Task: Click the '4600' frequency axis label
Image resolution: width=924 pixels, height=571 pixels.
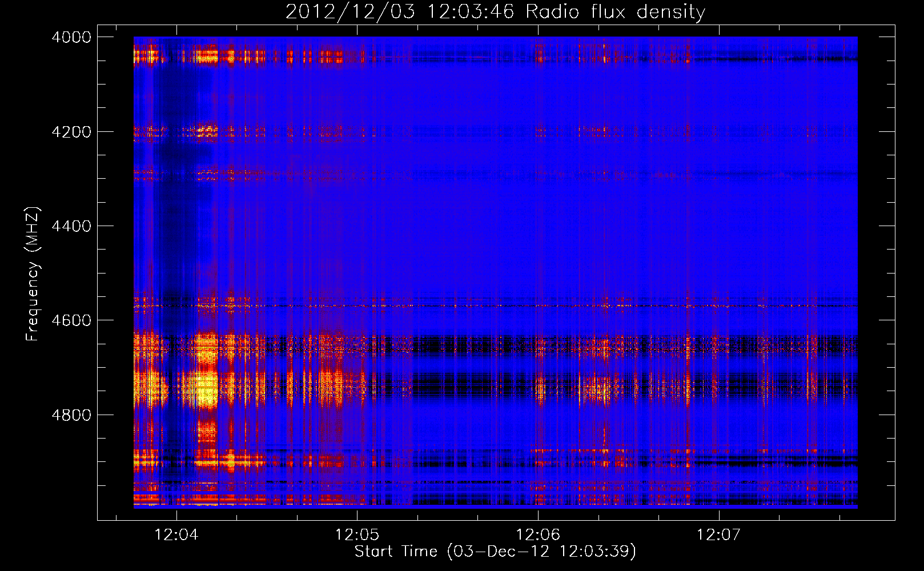Action: (71, 321)
